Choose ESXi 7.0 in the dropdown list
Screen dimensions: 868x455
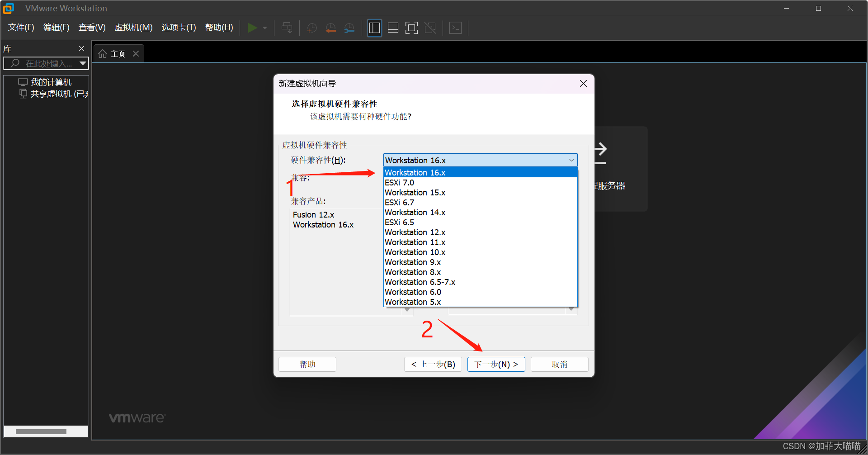tap(480, 182)
